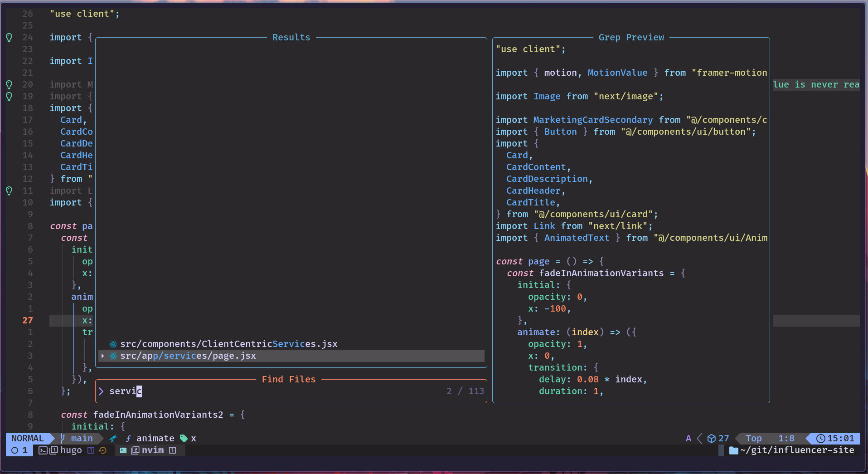Switch to the hugo tmux window
Image resolution: width=868 pixels, height=474 pixels.
tap(71, 450)
